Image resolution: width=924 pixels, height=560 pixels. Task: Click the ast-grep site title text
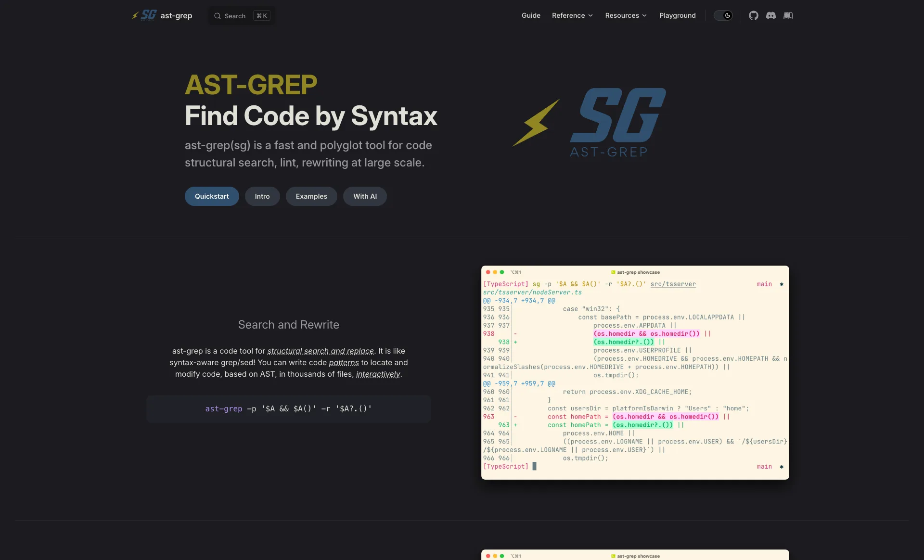click(176, 15)
